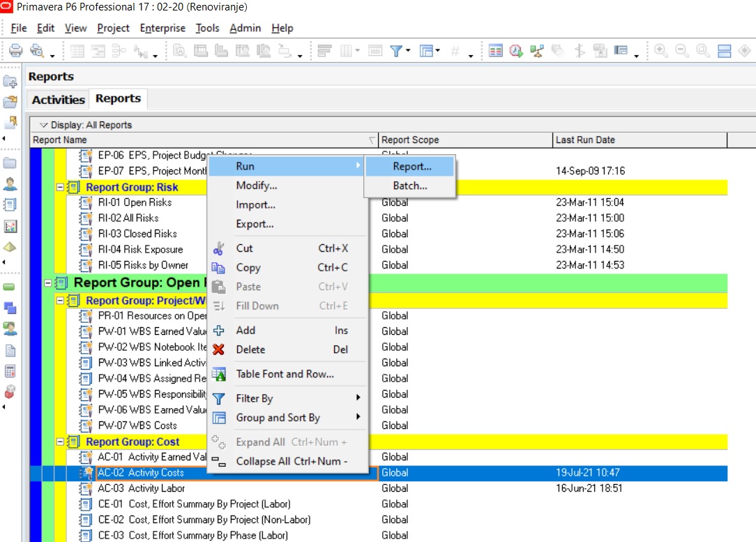Click the open project folder sidebar icon

pos(10,102)
